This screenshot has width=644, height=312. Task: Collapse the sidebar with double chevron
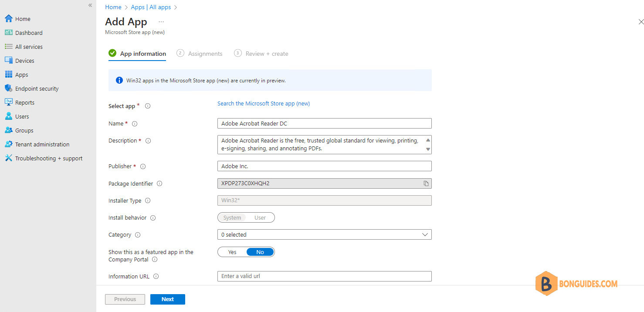(90, 5)
